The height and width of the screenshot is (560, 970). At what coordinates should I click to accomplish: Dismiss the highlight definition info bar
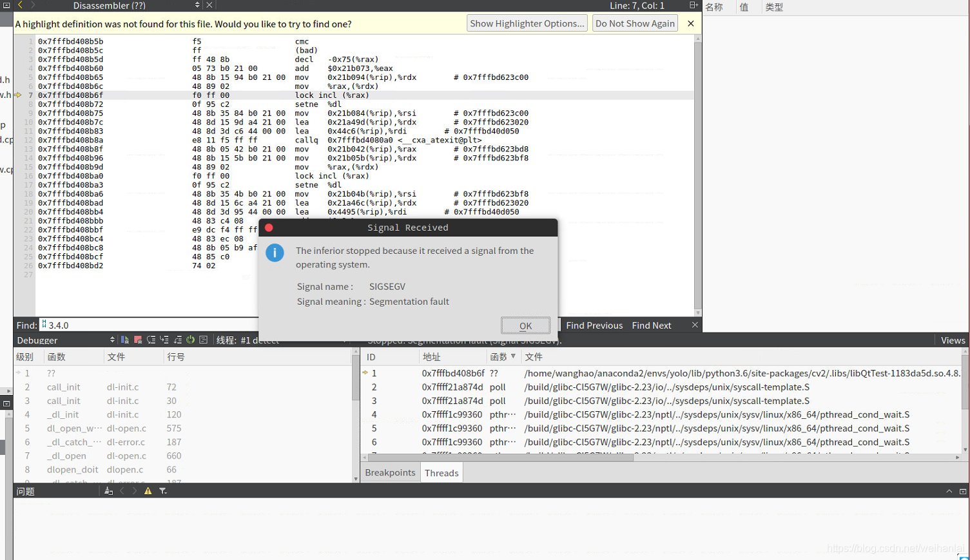(x=691, y=23)
